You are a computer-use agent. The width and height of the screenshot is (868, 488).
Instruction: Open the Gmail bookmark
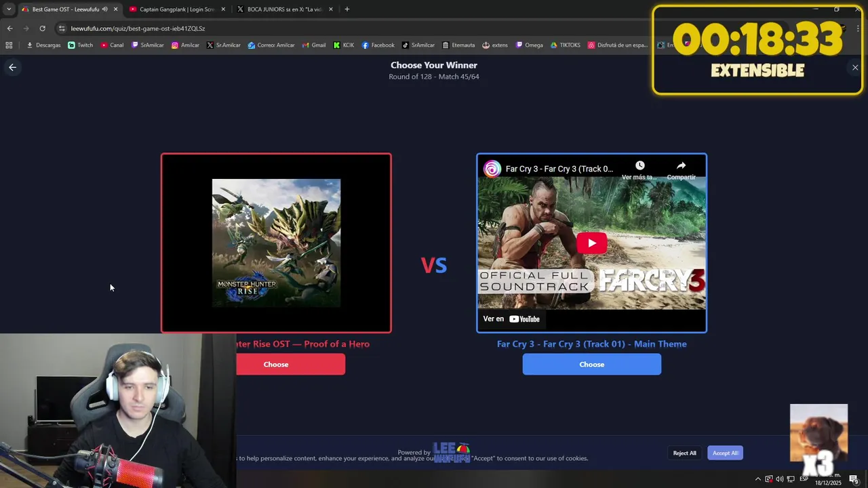pyautogui.click(x=313, y=45)
